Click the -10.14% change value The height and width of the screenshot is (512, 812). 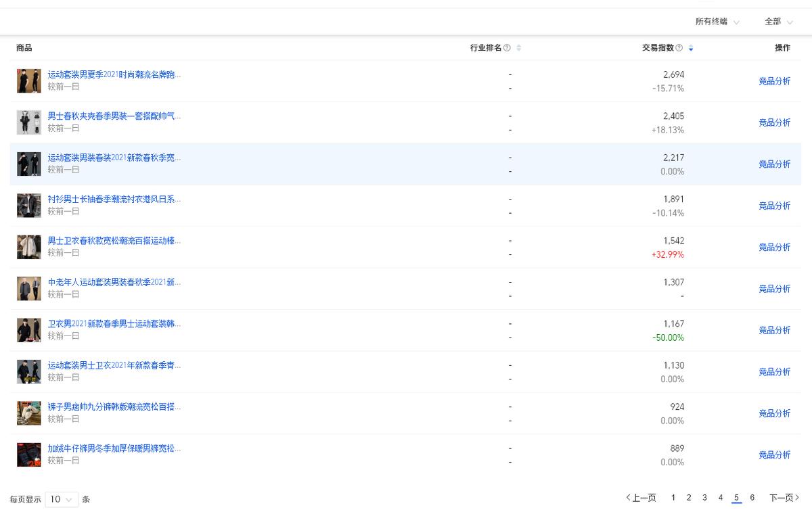[x=669, y=213]
